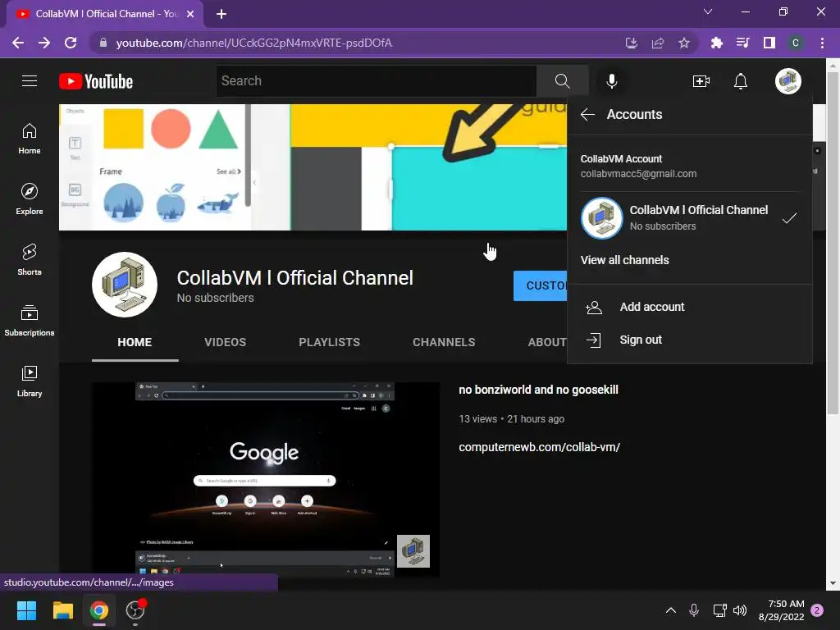Click the browser back arrow

tap(18, 43)
